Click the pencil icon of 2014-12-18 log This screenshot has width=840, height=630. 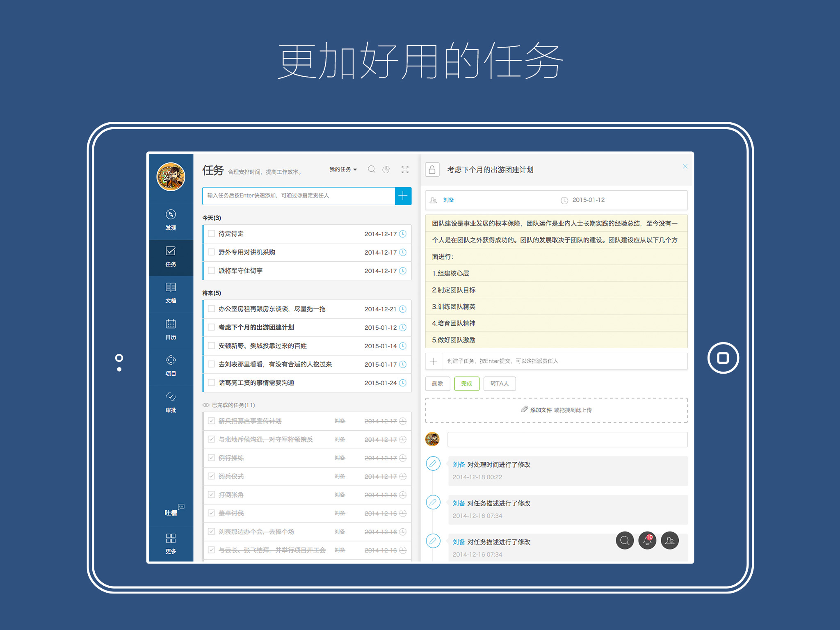[x=433, y=463]
